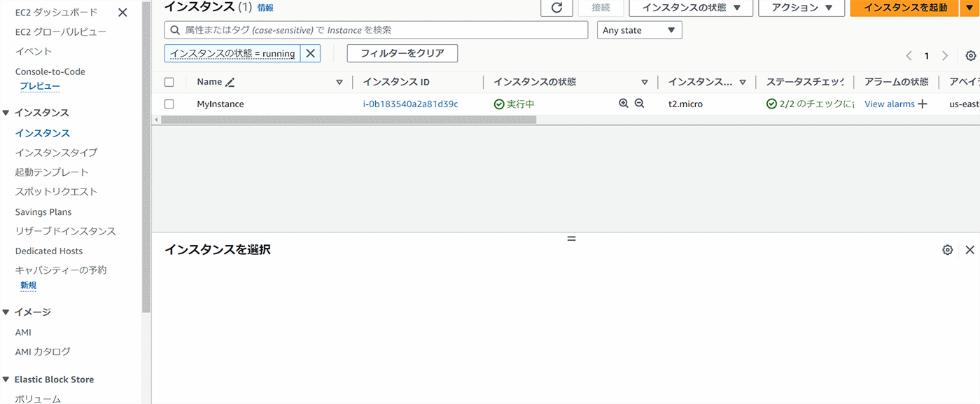Viewport: 980px width, 404px height.
Task: Select 起動テンプレート in sidebar
Action: click(x=52, y=172)
